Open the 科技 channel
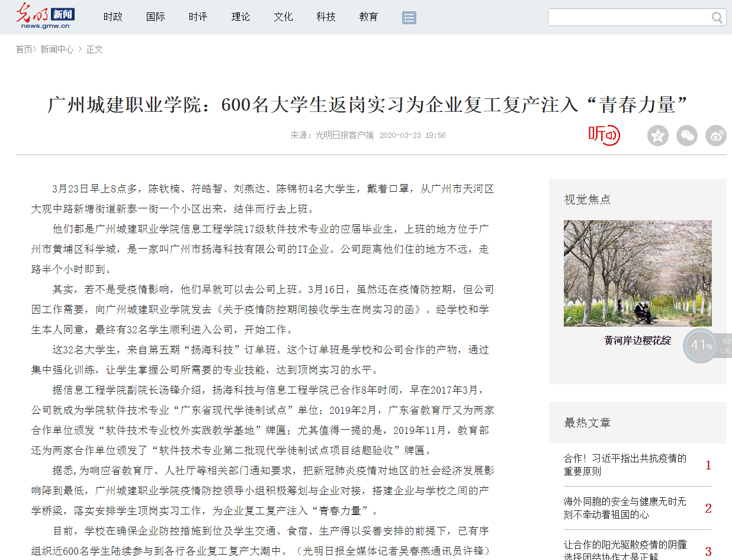The height and width of the screenshot is (560, 732). (326, 17)
